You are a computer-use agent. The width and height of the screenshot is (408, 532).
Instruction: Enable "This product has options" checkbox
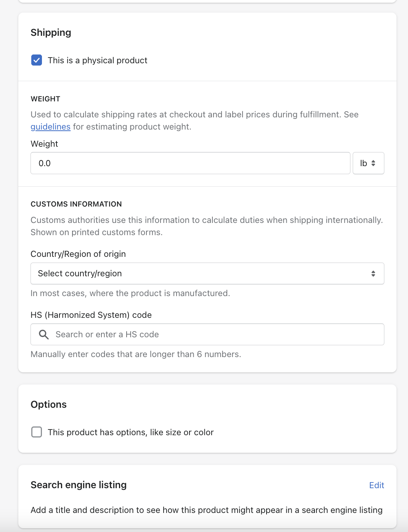37,432
